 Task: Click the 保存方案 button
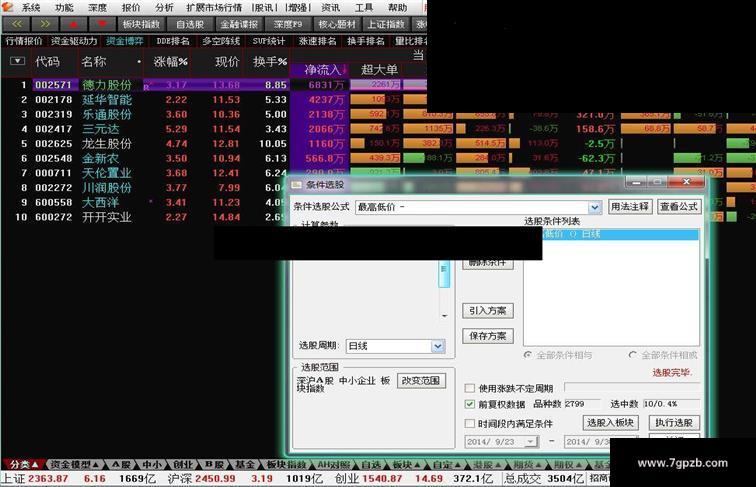[487, 336]
